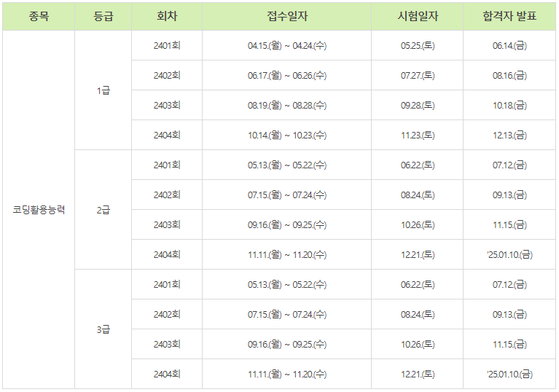Select registration period 08.19.(월) ~ 08.28.(수)

[x=287, y=106]
